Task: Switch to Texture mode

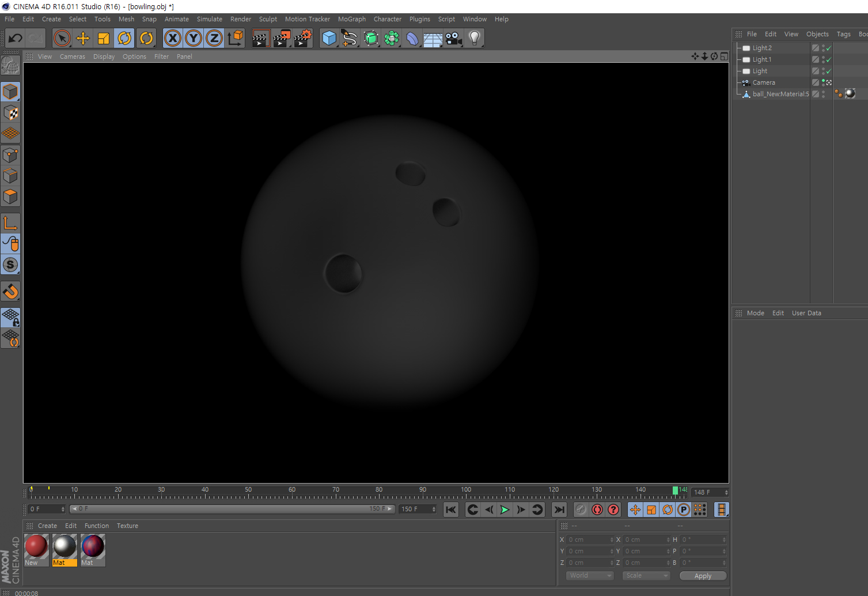Action: point(10,112)
